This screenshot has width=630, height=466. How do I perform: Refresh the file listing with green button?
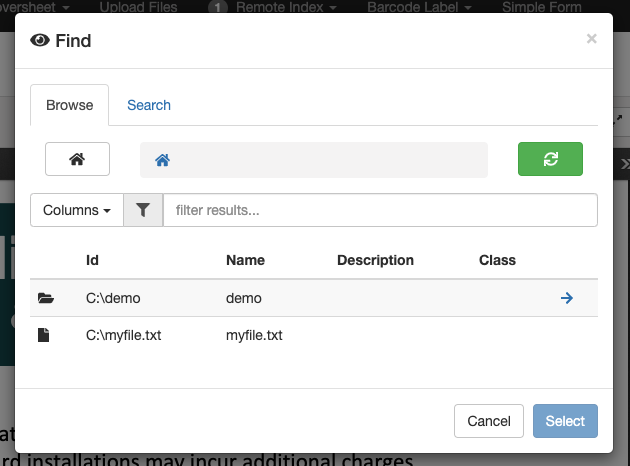(550, 159)
